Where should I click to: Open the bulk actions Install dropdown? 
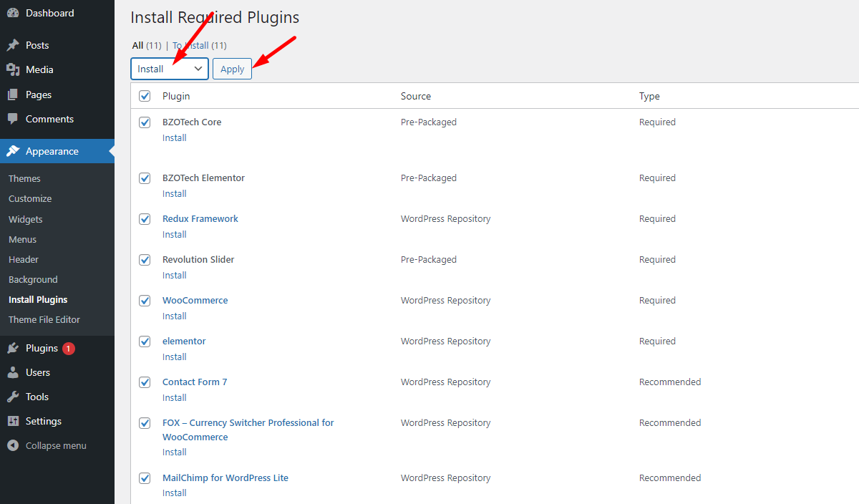point(170,69)
